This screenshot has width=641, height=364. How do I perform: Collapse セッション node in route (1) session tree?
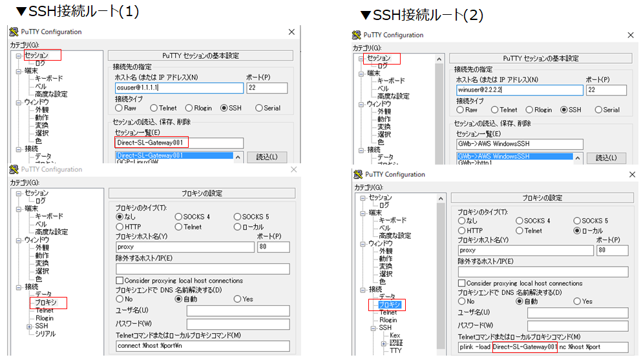(18, 56)
